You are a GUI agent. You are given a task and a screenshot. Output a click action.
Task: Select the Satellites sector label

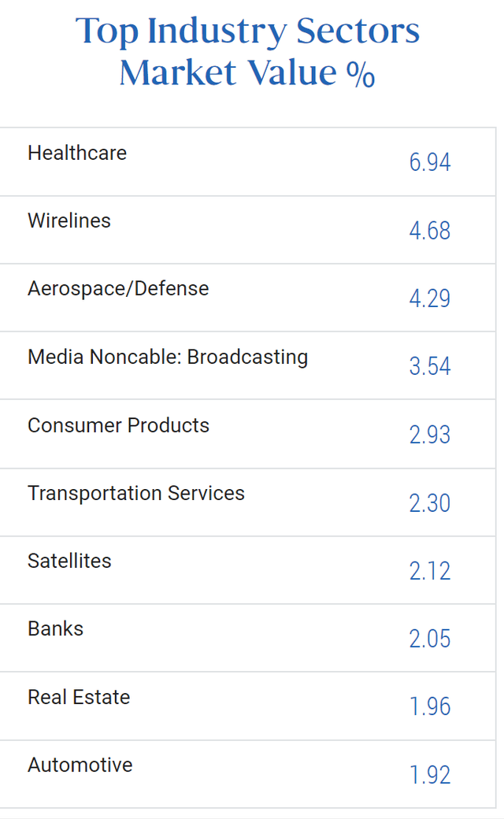tap(69, 561)
